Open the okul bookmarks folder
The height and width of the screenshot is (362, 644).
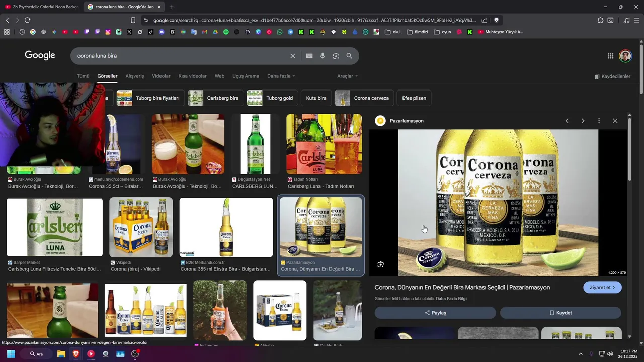pos(392,32)
